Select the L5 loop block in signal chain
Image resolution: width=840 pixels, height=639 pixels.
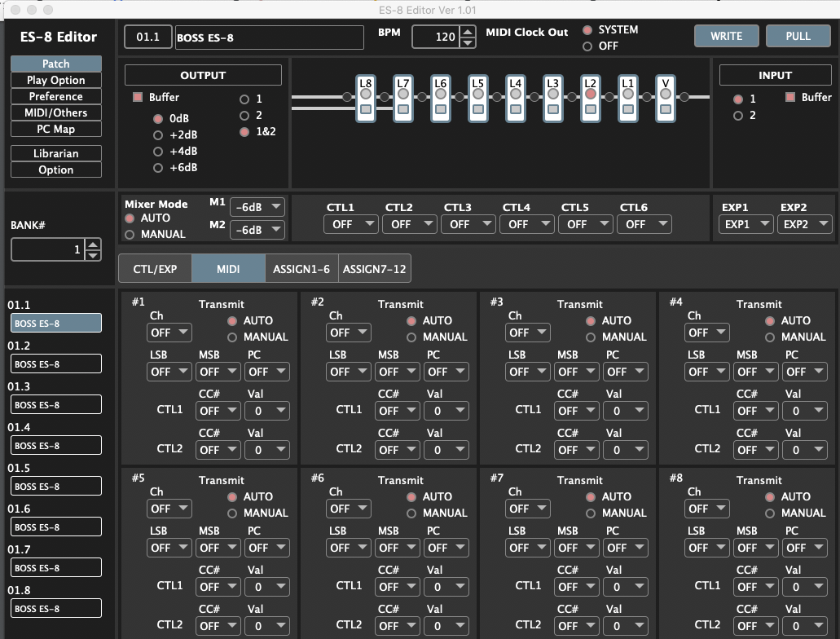pyautogui.click(x=478, y=98)
